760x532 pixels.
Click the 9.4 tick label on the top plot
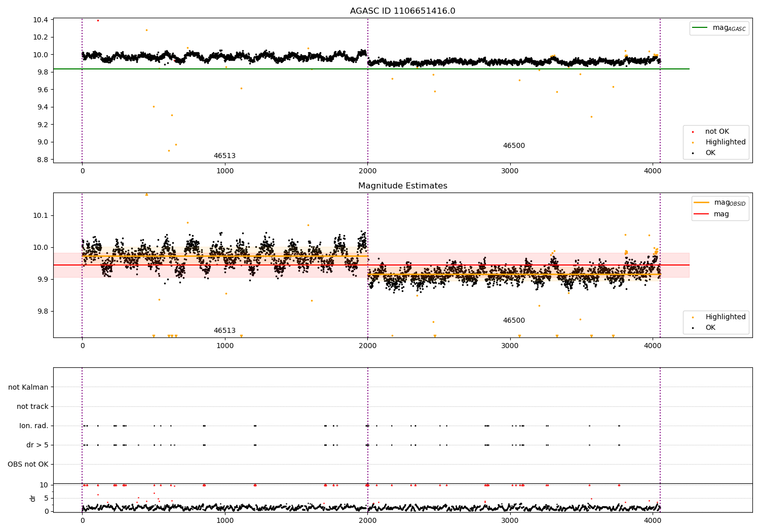[x=43, y=107]
